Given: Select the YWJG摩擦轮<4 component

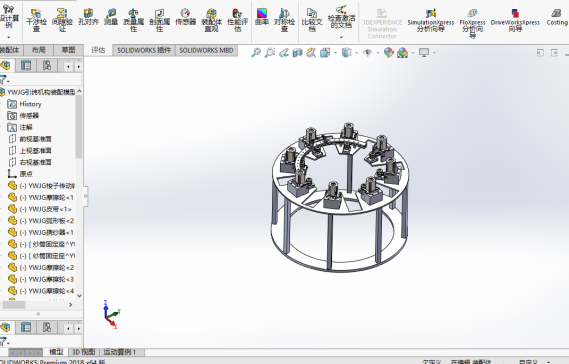Looking at the screenshot, I should coord(41,291).
